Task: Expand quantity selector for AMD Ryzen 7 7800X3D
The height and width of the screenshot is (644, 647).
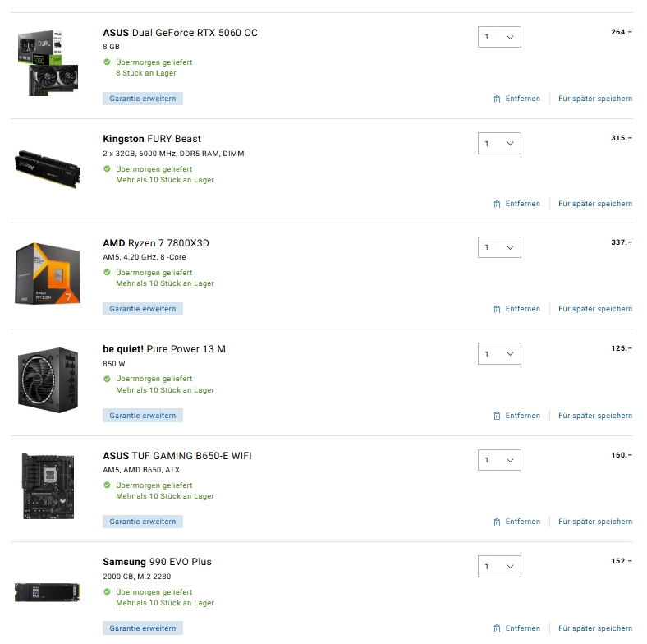Action: pos(499,247)
